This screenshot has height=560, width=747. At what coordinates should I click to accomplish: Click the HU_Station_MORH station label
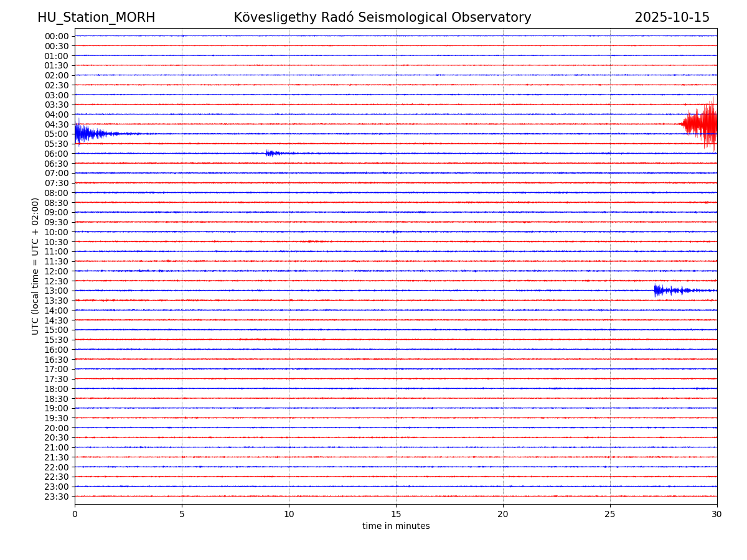[96, 17]
